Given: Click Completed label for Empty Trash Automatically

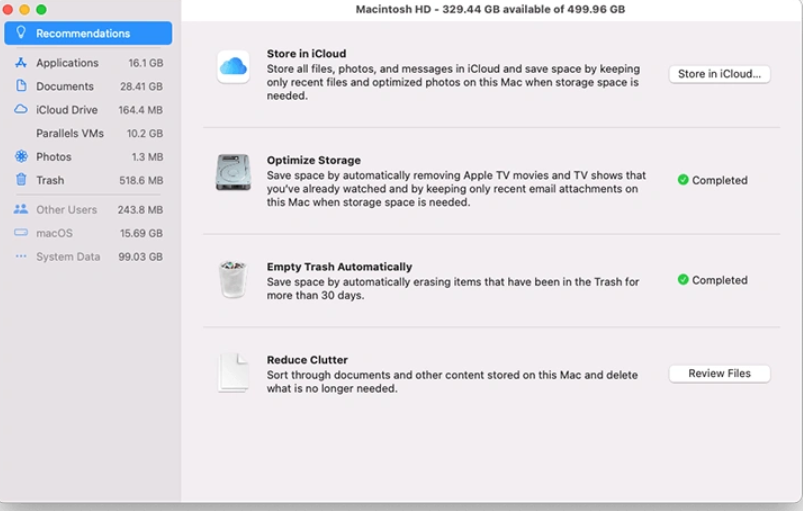Looking at the screenshot, I should 720,280.
